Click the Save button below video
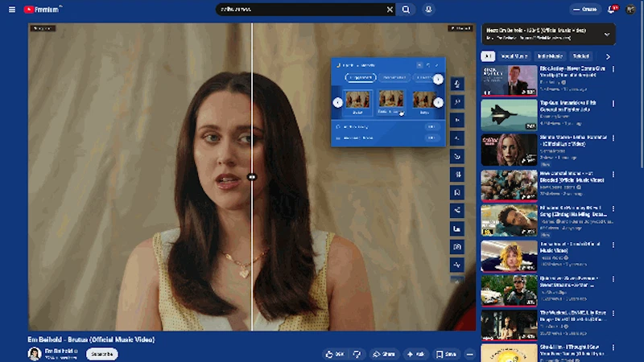Screen dimensions: 644x362 click(x=446, y=354)
